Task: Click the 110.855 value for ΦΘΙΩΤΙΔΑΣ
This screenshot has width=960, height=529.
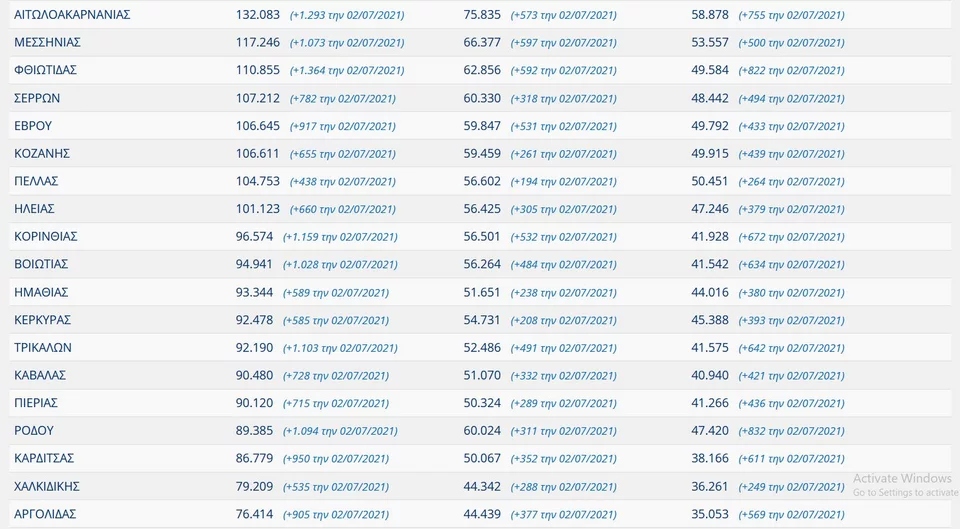Action: coord(257,70)
